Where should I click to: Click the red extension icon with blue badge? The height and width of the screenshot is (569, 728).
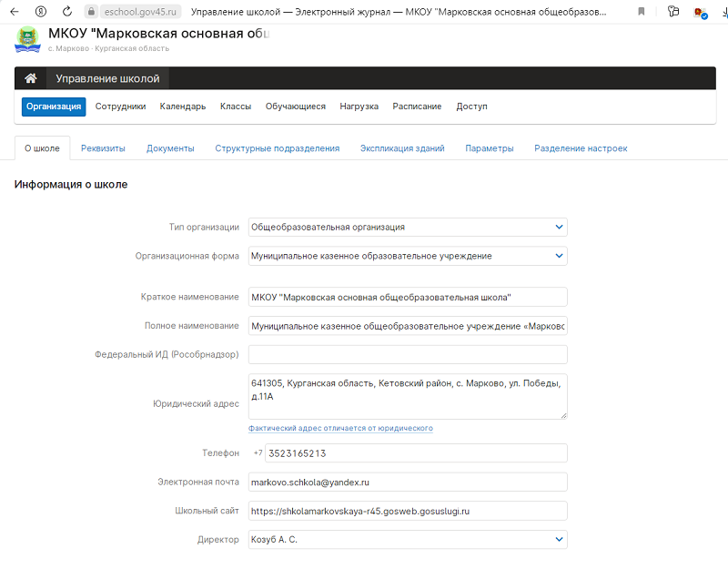coord(700,13)
